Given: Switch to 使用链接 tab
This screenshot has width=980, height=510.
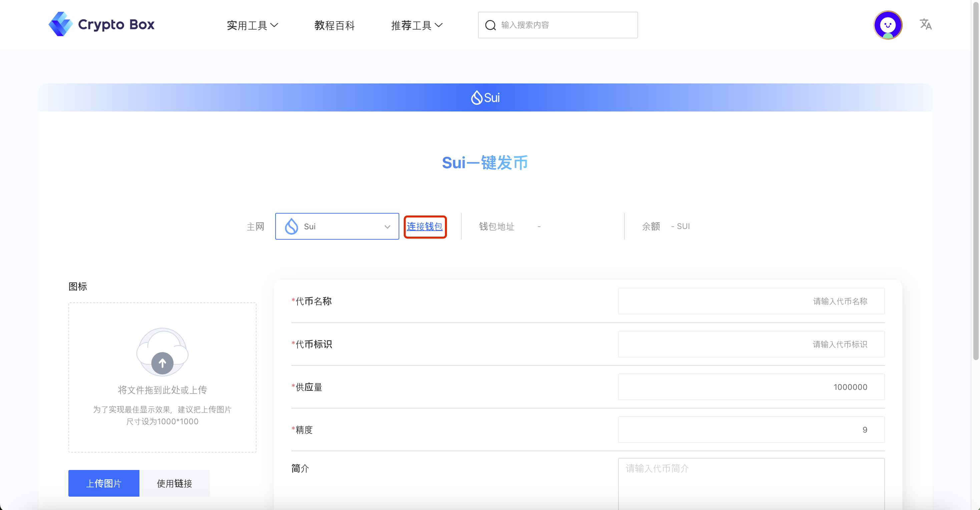Looking at the screenshot, I should (x=175, y=483).
